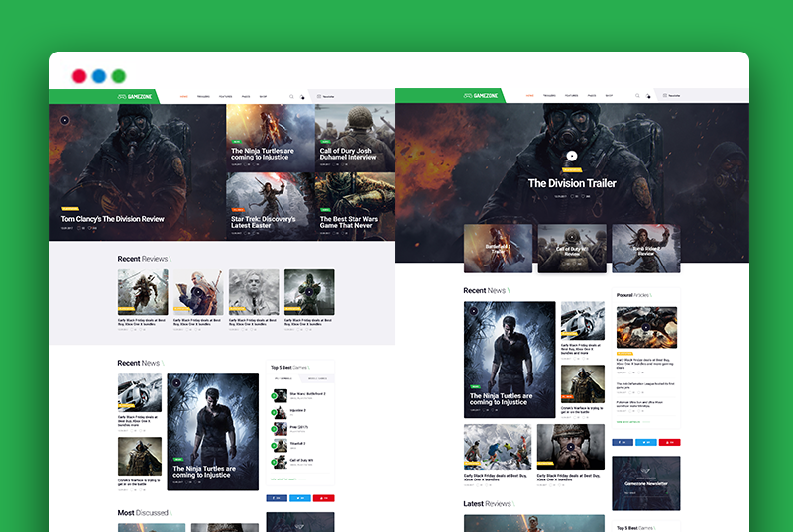
Task: Click the green rank badge beside Titanfall 2
Action: pos(274,446)
